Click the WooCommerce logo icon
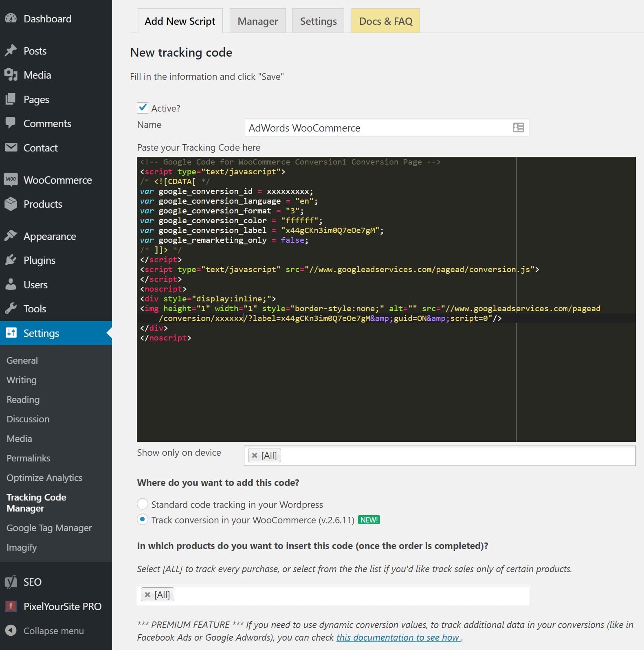This screenshot has height=650, width=644. coord(11,180)
